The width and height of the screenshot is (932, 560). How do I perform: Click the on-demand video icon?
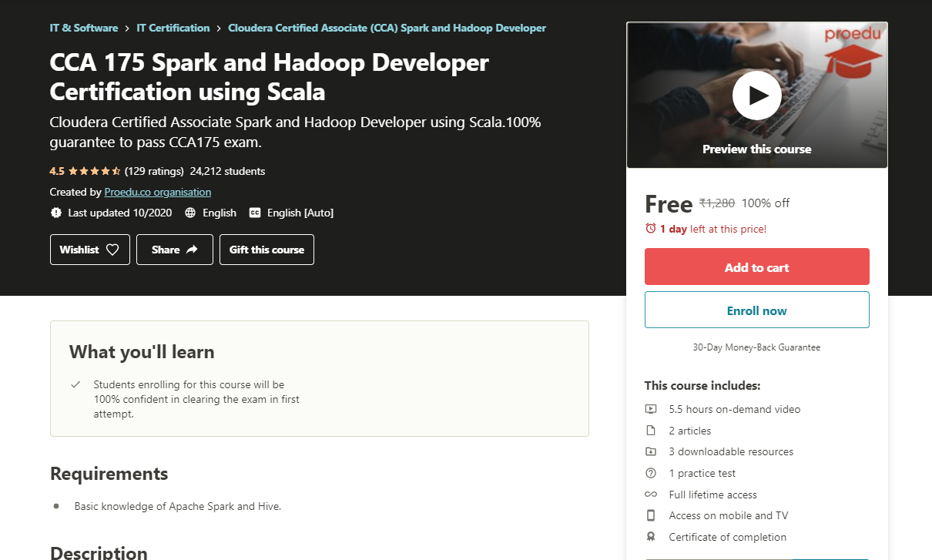pyautogui.click(x=651, y=409)
